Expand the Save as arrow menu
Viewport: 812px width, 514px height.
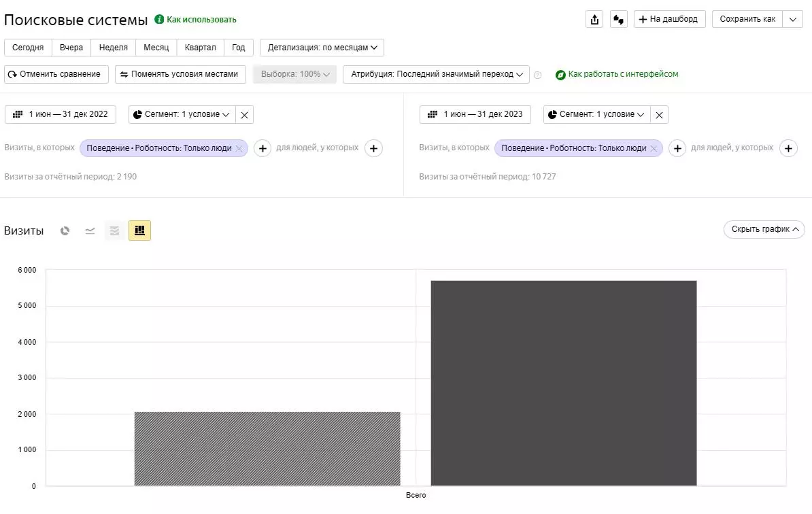pos(793,19)
